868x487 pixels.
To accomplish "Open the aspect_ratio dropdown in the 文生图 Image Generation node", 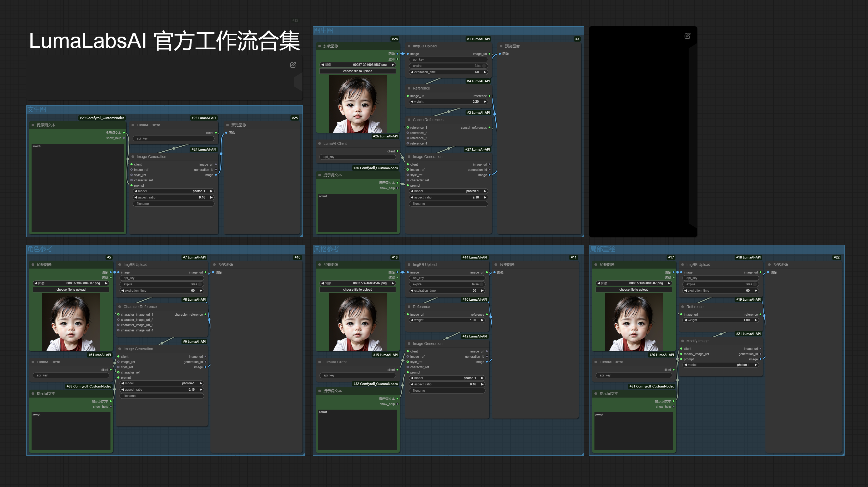I will (173, 198).
